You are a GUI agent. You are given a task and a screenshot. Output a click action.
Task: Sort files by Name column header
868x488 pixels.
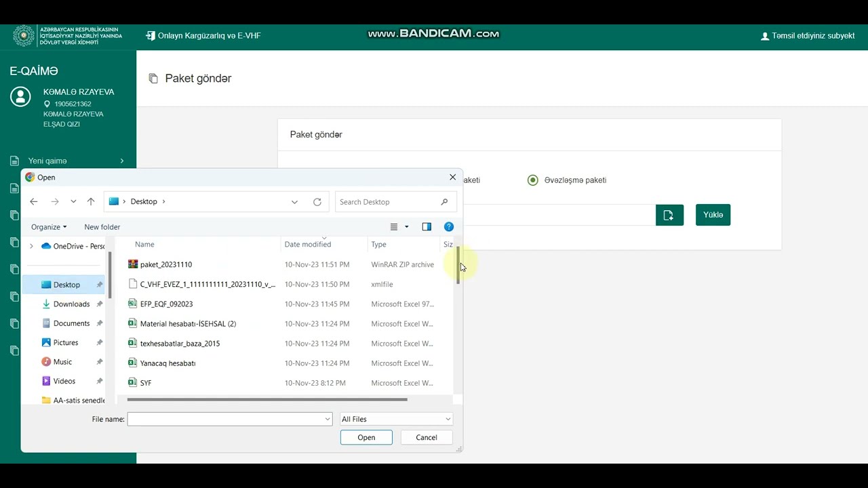click(144, 244)
